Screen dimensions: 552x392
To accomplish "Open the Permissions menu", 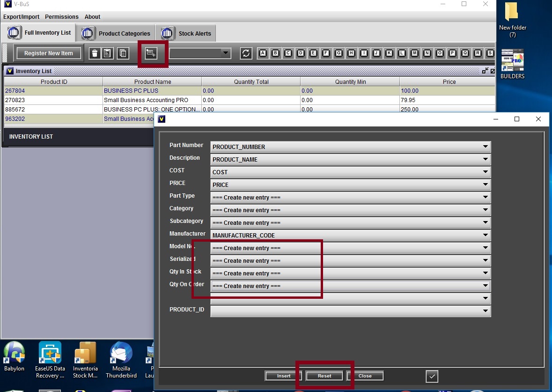I will pos(62,16).
